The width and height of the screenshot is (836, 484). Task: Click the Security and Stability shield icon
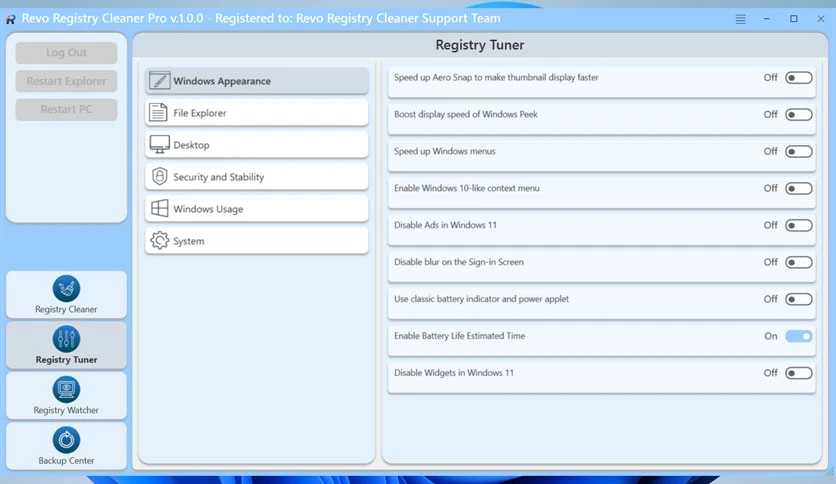[159, 176]
